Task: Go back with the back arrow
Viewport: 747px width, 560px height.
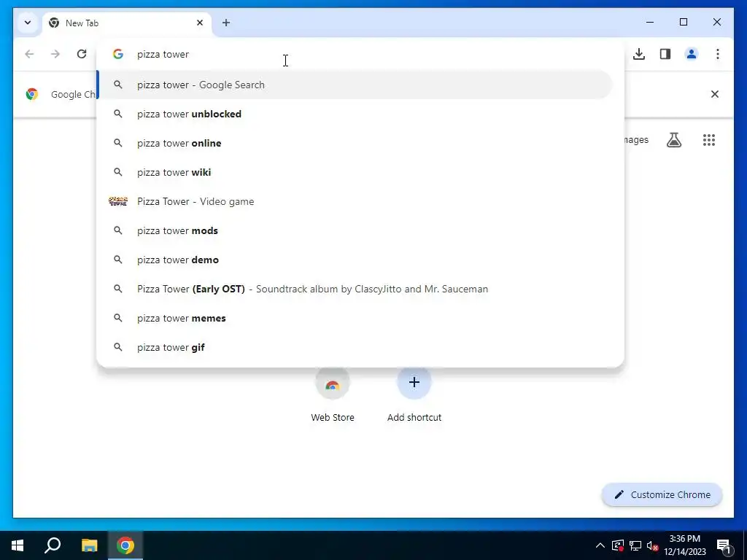Action: coord(29,54)
